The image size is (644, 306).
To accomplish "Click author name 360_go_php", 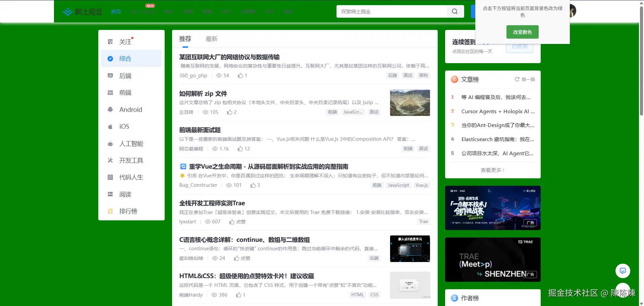I will tap(193, 76).
